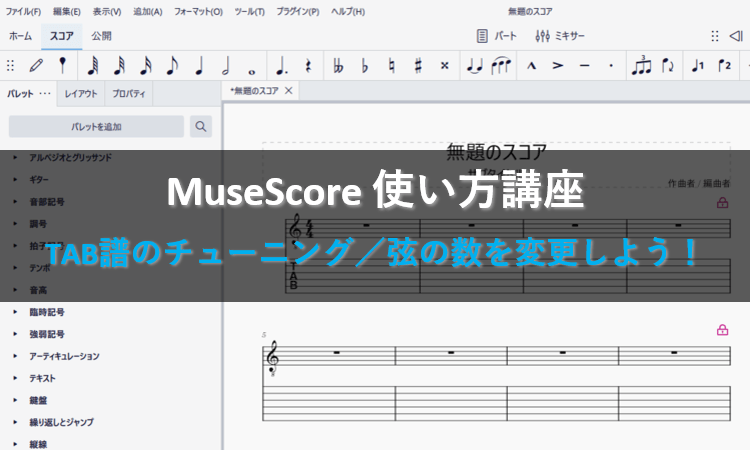Screen dimensions: 750x450
Task: Add tenuto articulation
Action: pyautogui.click(x=585, y=66)
